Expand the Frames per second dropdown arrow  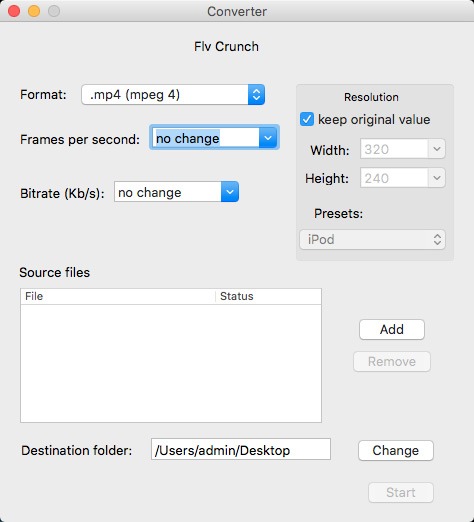[x=268, y=138]
